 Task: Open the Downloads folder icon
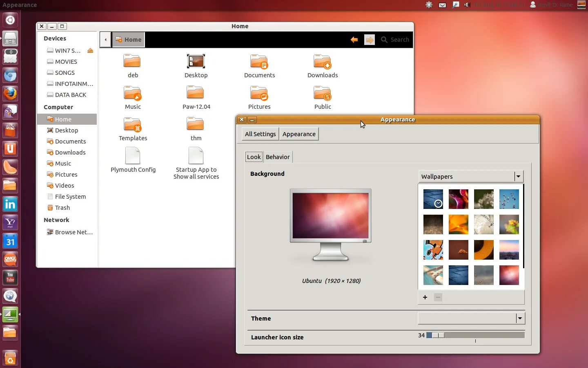[x=323, y=66]
